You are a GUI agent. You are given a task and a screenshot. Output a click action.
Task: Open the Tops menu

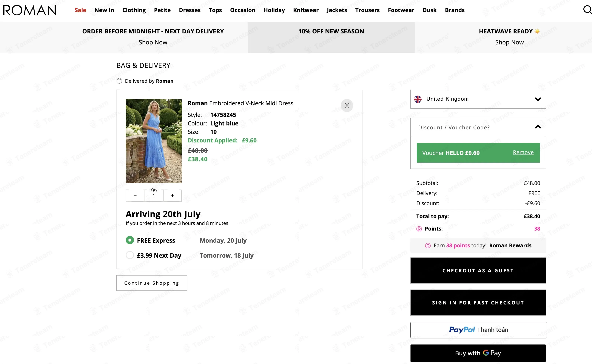tap(215, 10)
